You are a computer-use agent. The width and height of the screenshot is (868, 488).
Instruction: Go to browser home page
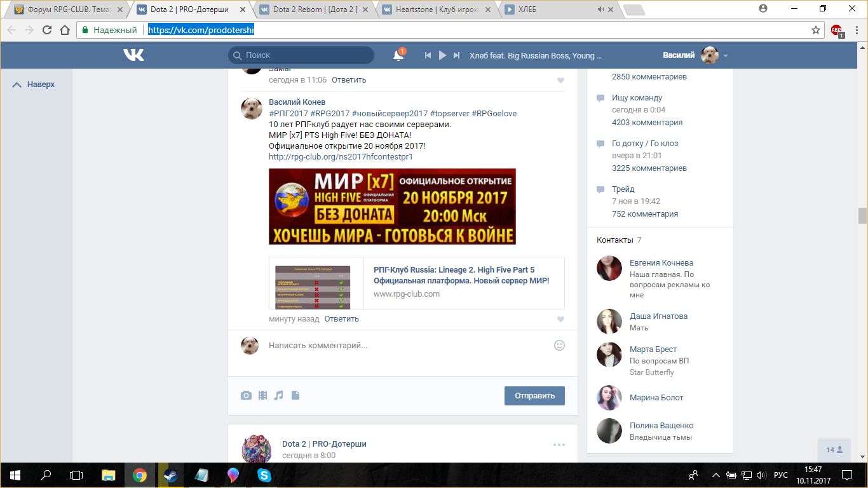pyautogui.click(x=64, y=30)
